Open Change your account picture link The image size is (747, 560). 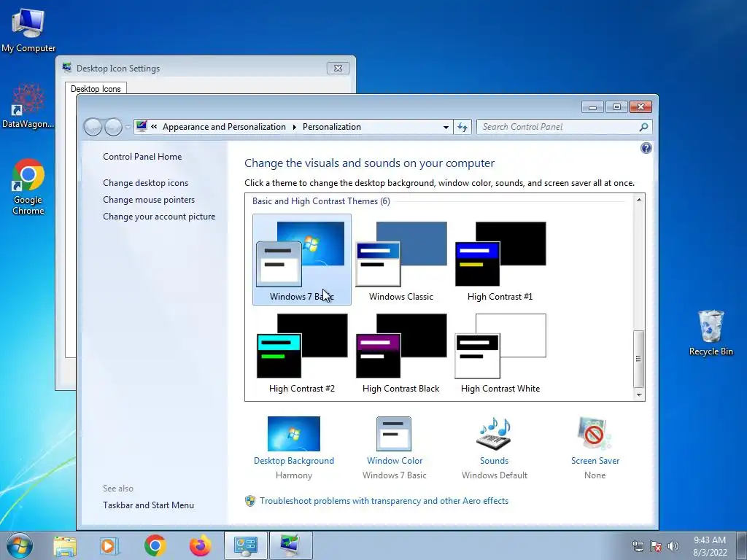pos(158,216)
